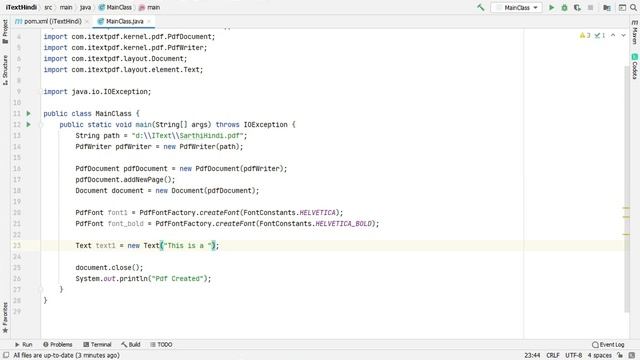
Task: Click the java breadcrumb folder
Action: pos(85,7)
